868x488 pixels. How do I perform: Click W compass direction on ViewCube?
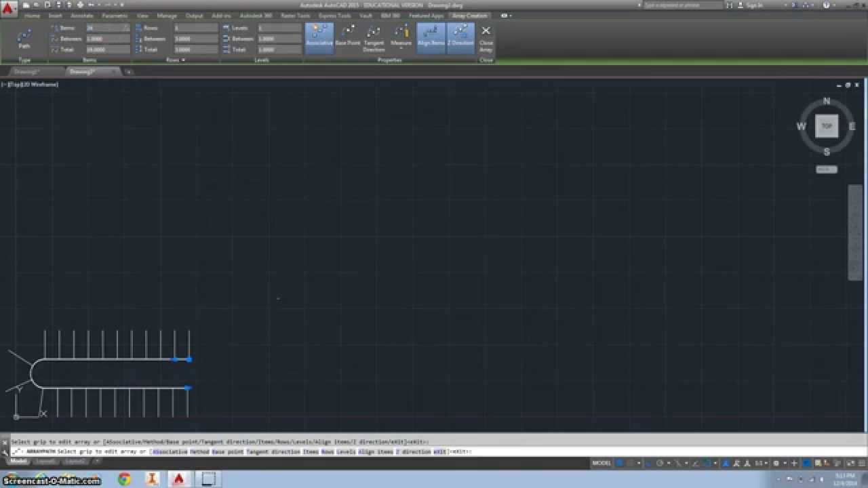tap(801, 126)
